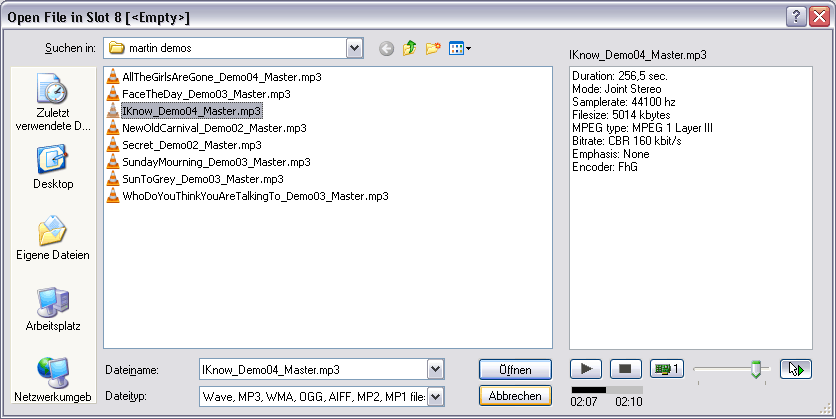
Task: Select SundayMourning_Demo03_Master.mp3 file
Action: click(215, 162)
